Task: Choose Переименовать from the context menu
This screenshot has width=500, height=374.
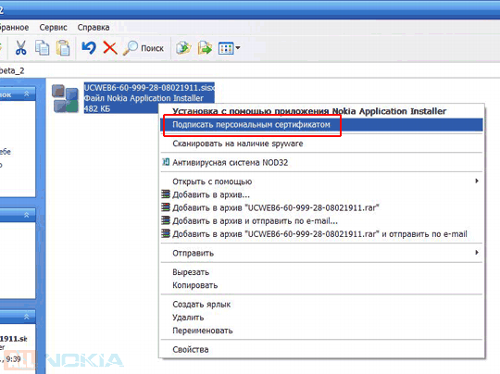Action: click(x=322, y=331)
